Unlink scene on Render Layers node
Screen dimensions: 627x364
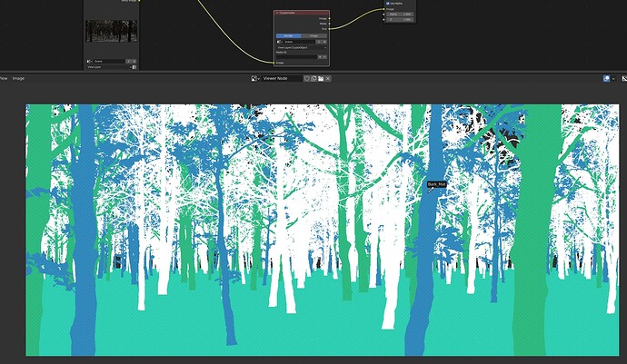[134, 61]
